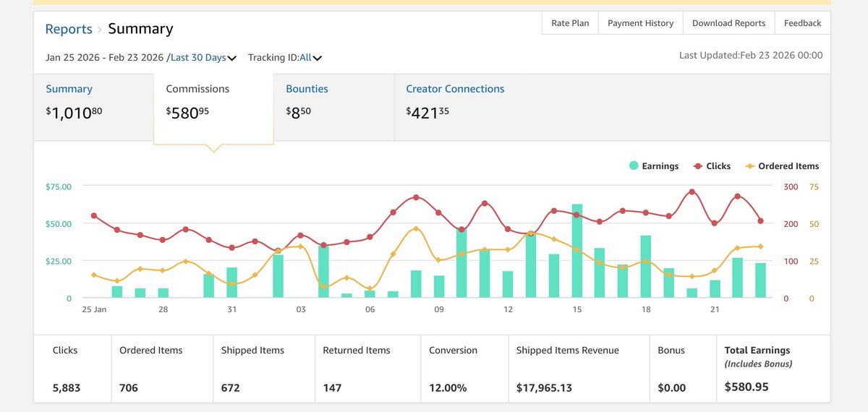Click the '706' ordered items value
Image resolution: width=868 pixels, height=412 pixels.
click(128, 388)
